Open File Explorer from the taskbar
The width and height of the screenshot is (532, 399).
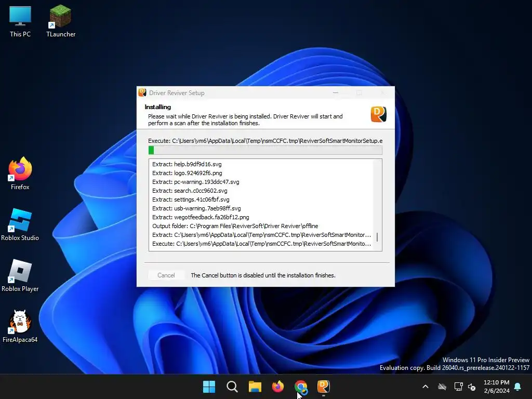(255, 387)
